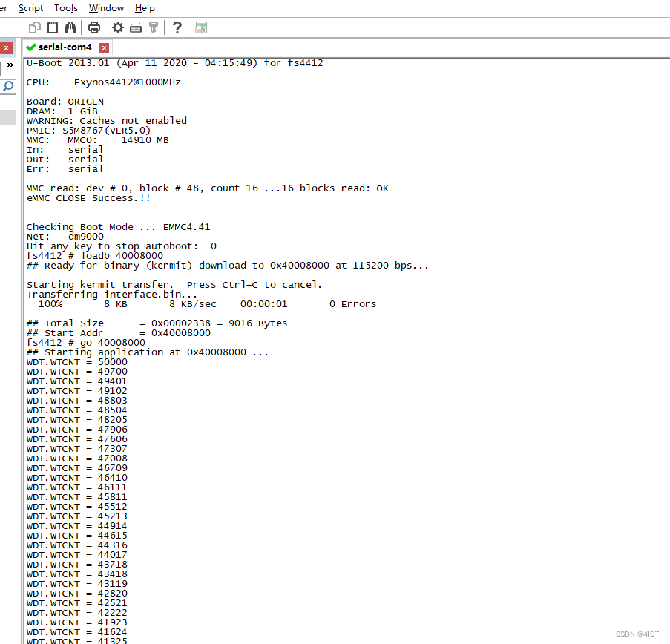Click the green checkmark on the session tab
This screenshot has width=670, height=644.
tap(30, 47)
